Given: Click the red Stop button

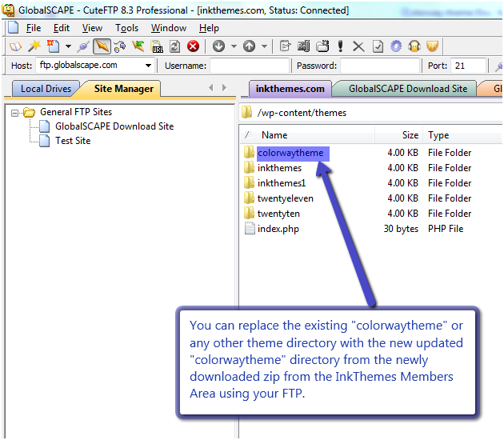Looking at the screenshot, I should [193, 46].
